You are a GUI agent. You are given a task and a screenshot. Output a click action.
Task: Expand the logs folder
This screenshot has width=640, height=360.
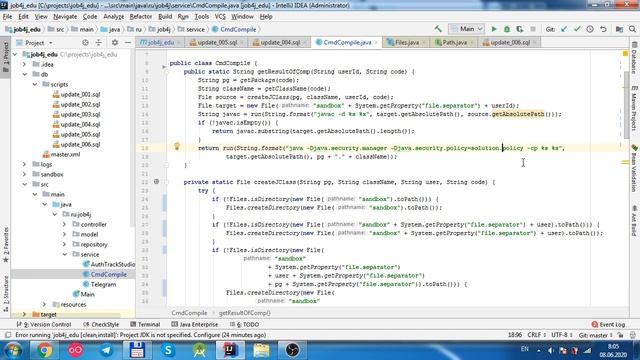(24, 164)
